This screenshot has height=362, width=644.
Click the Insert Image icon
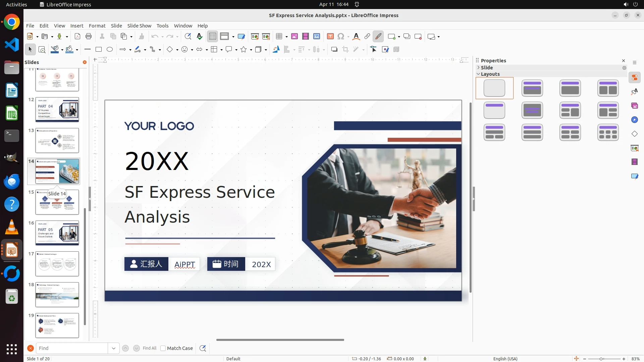(x=294, y=37)
